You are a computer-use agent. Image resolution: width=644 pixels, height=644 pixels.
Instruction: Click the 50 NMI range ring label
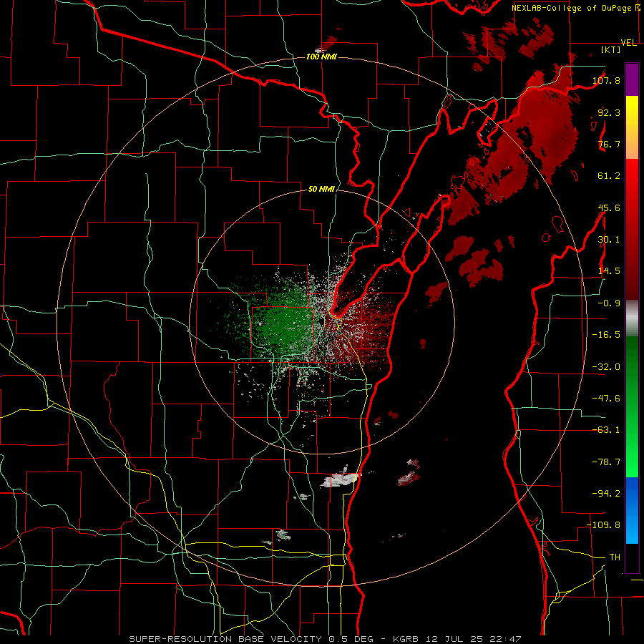(x=321, y=190)
